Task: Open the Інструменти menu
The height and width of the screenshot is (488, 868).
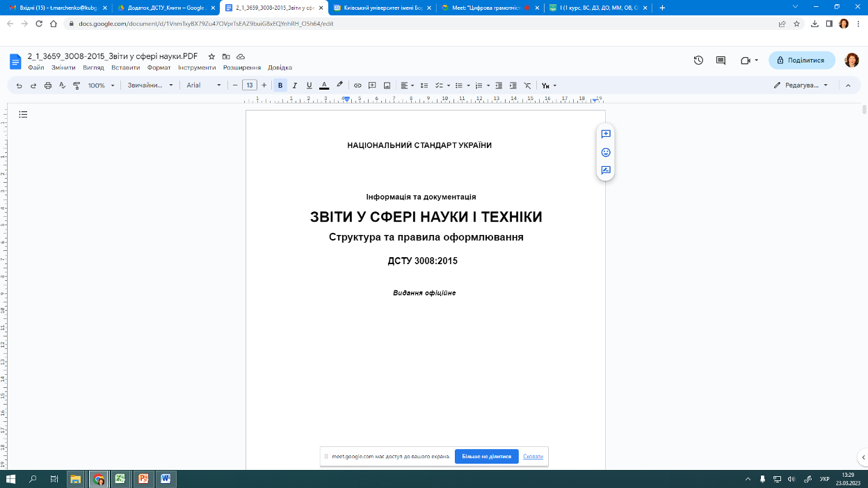Action: pyautogui.click(x=197, y=68)
